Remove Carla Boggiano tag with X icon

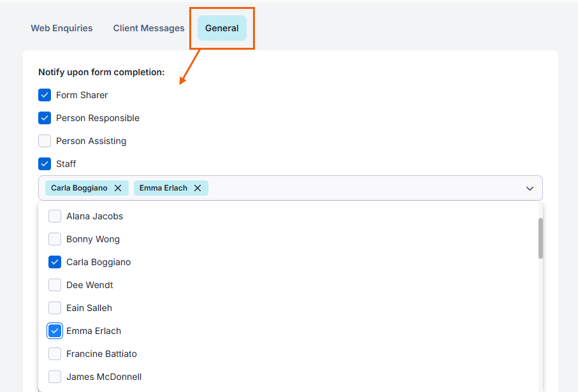(x=118, y=188)
